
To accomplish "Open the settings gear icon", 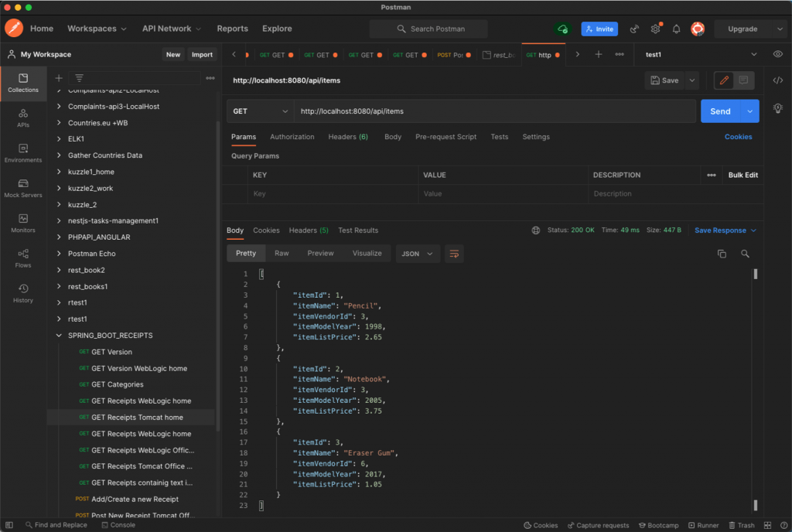I will click(655, 29).
